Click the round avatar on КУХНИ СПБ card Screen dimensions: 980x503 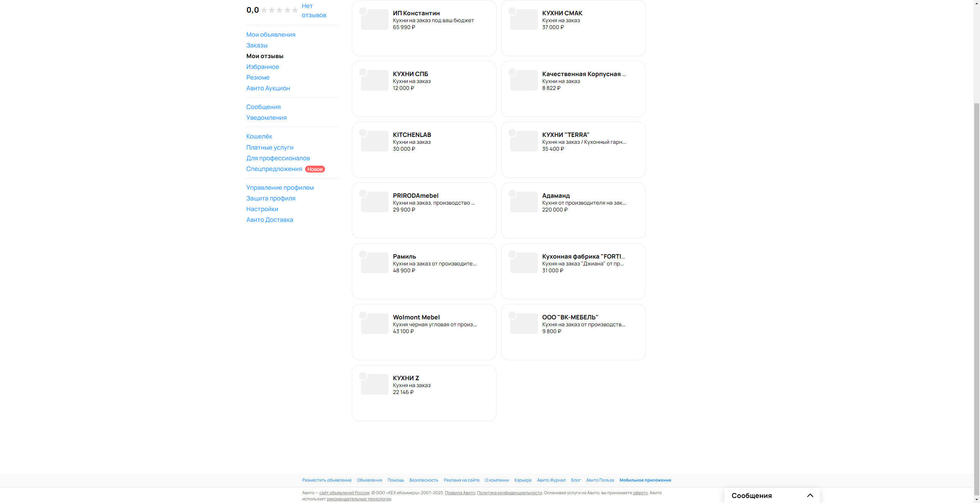click(x=363, y=72)
